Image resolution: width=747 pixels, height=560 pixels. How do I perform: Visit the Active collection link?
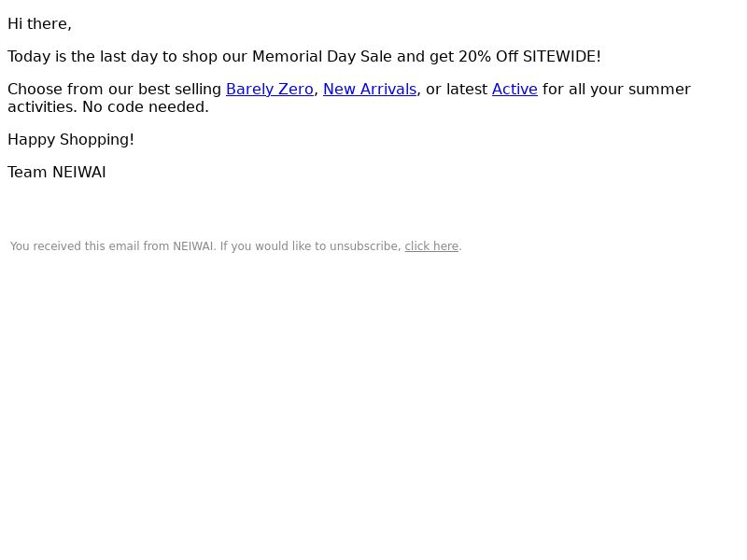(514, 90)
